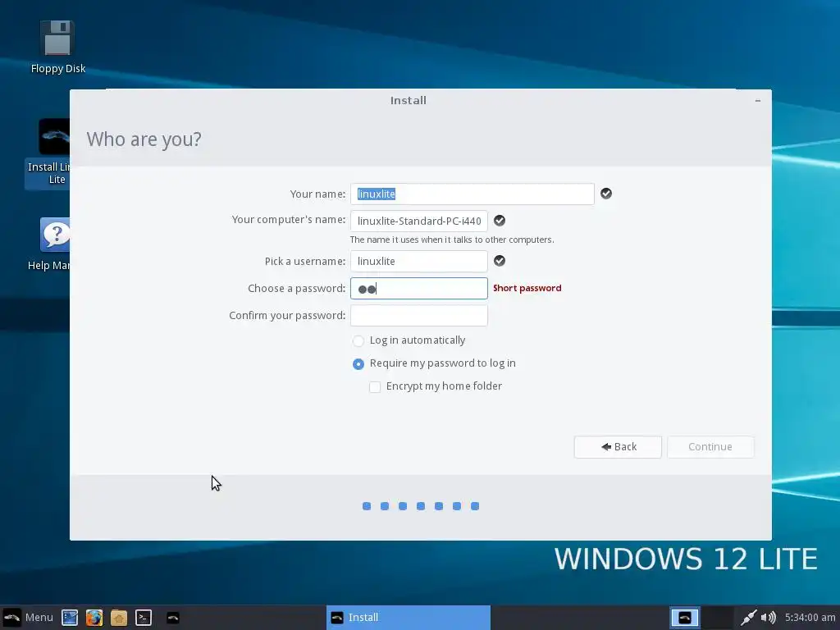This screenshot has height=630, width=840.
Task: Launch the terminal from the taskbar
Action: pos(144,618)
